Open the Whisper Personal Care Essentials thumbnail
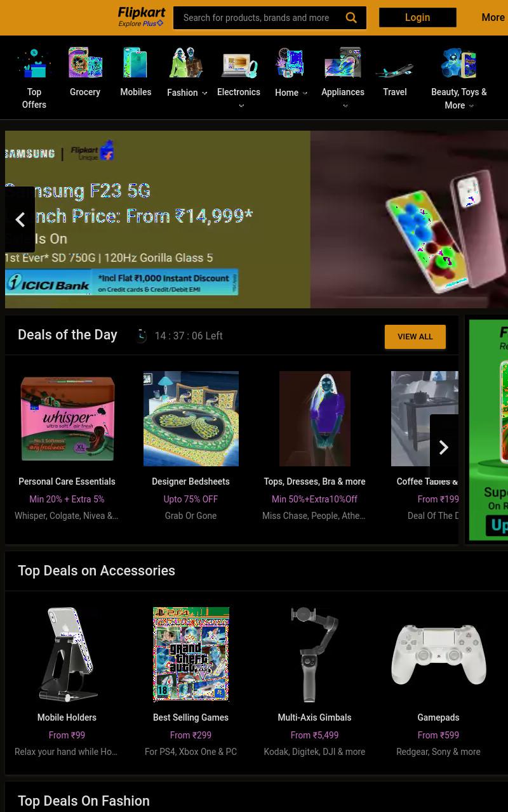The width and height of the screenshot is (508, 812). [67, 419]
